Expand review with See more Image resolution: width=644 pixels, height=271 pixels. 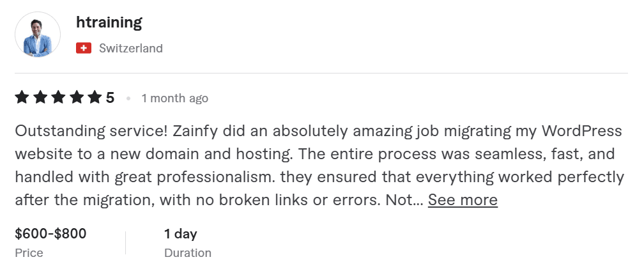[x=463, y=200]
